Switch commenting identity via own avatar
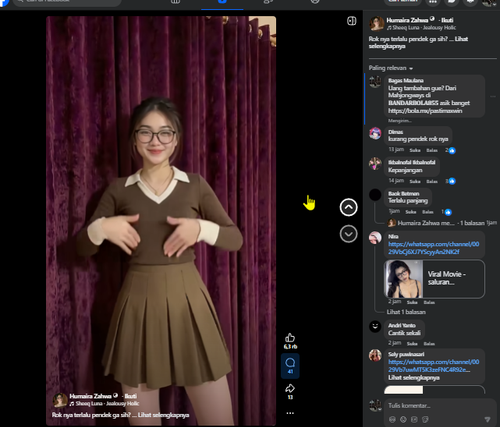This screenshot has width=500, height=427. pyautogui.click(x=375, y=406)
